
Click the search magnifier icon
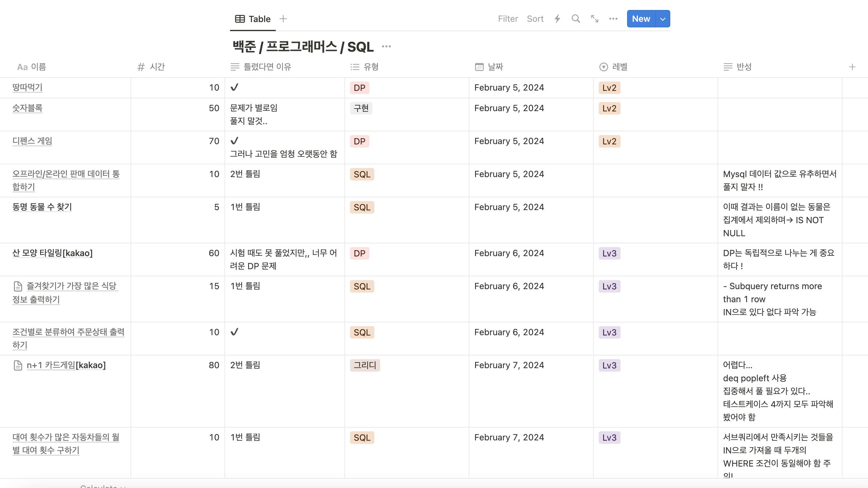pos(575,19)
